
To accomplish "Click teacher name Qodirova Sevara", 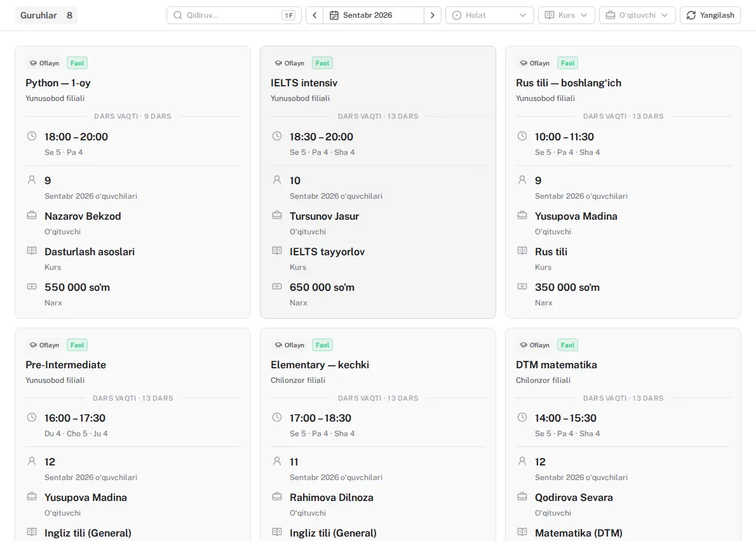I will (574, 497).
